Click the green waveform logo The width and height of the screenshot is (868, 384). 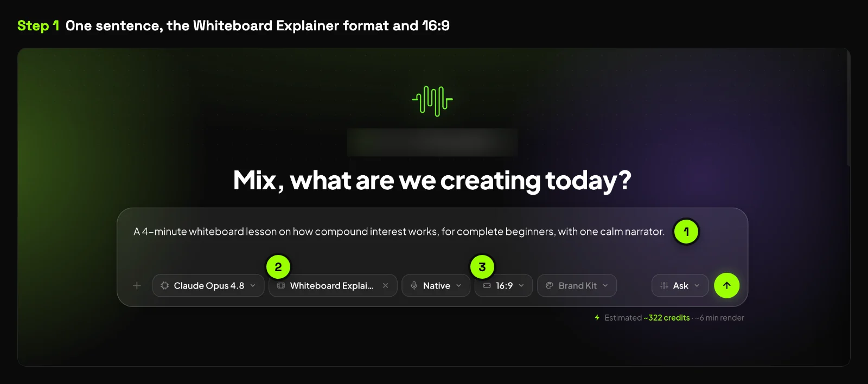point(432,101)
